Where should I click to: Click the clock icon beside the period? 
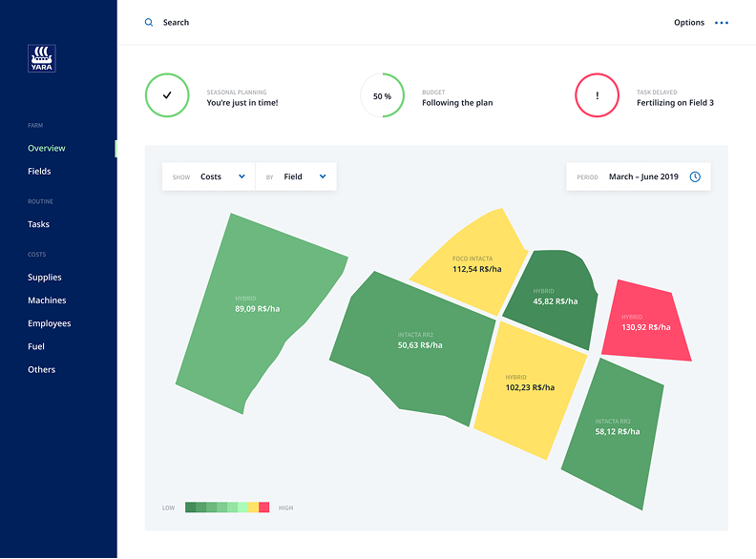[695, 176]
